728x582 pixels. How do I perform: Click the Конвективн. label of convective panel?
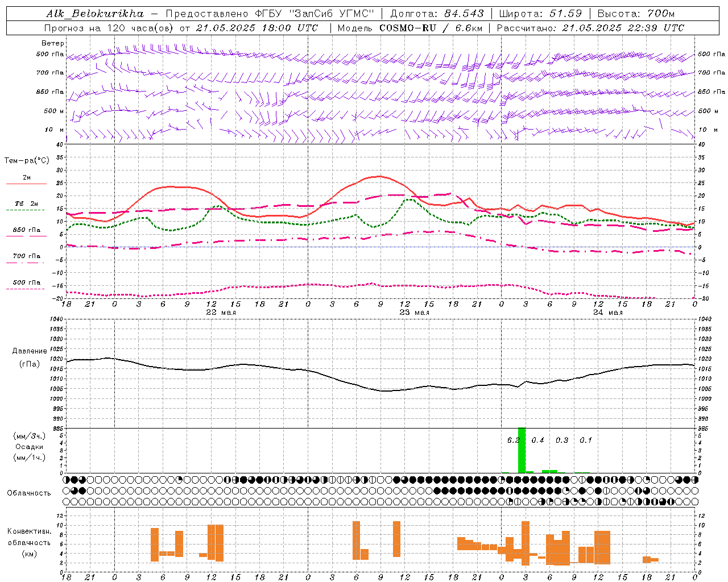pos(30,531)
